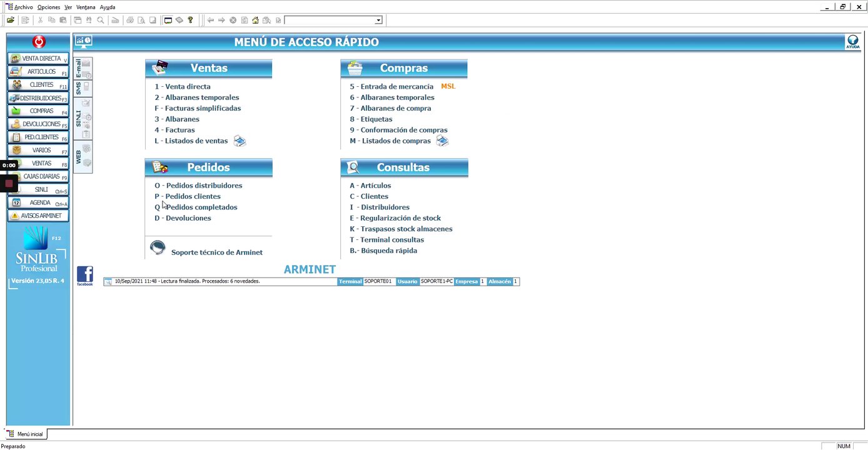Click the SOPORTE01 terminal value
The width and height of the screenshot is (868, 450).
(378, 281)
